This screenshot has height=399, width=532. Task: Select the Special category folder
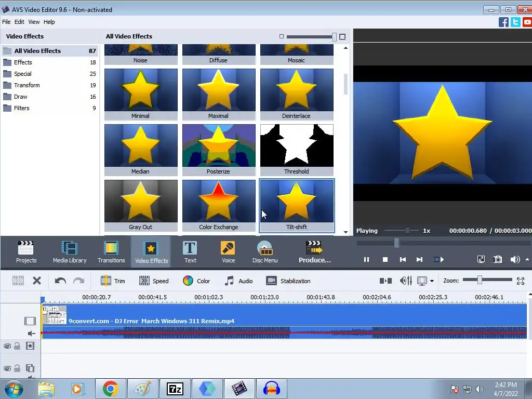tap(49, 74)
